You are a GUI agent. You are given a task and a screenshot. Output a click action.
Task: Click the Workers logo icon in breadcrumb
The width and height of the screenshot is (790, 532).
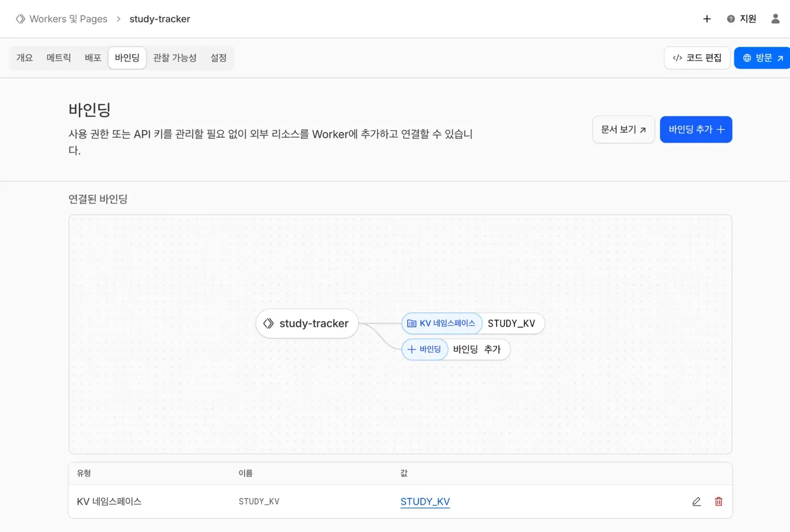[20, 19]
